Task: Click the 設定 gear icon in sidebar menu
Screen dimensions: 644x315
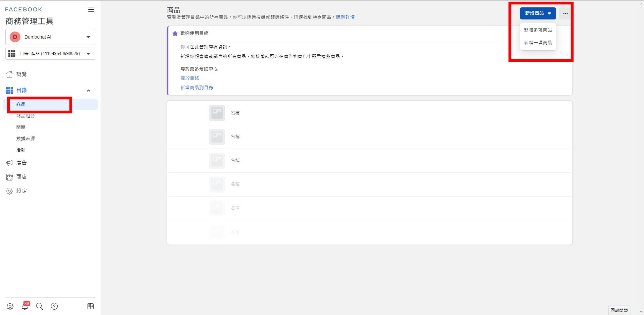Action: pos(9,191)
